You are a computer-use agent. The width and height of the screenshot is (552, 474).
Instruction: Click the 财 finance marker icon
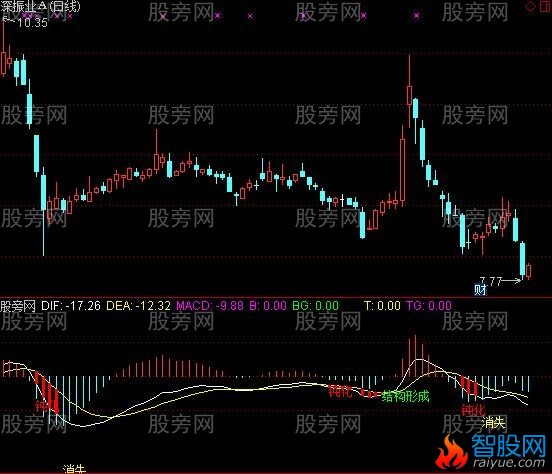click(x=480, y=290)
